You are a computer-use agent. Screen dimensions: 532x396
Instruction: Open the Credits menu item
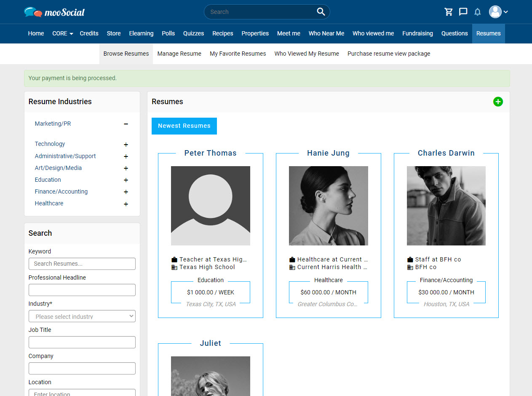89,33
